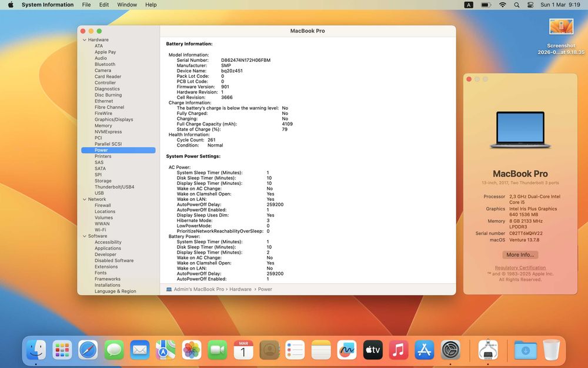Image resolution: width=588 pixels, height=368 pixels.
Task: Open Apple TV app in dock
Action: pyautogui.click(x=373, y=350)
